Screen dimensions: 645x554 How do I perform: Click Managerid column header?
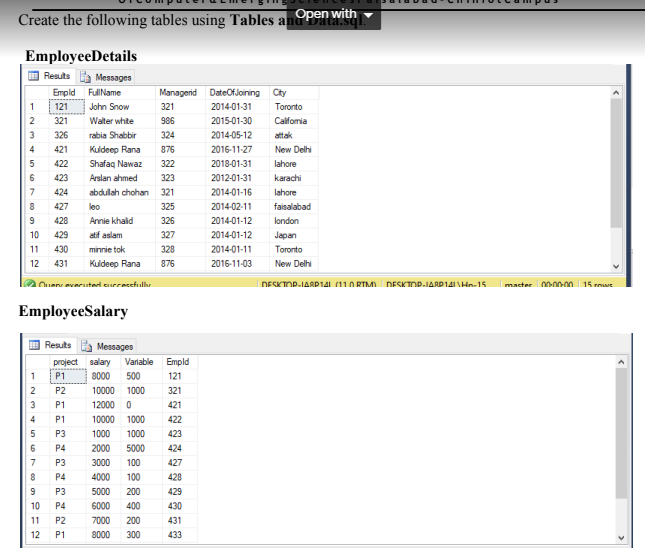click(180, 93)
